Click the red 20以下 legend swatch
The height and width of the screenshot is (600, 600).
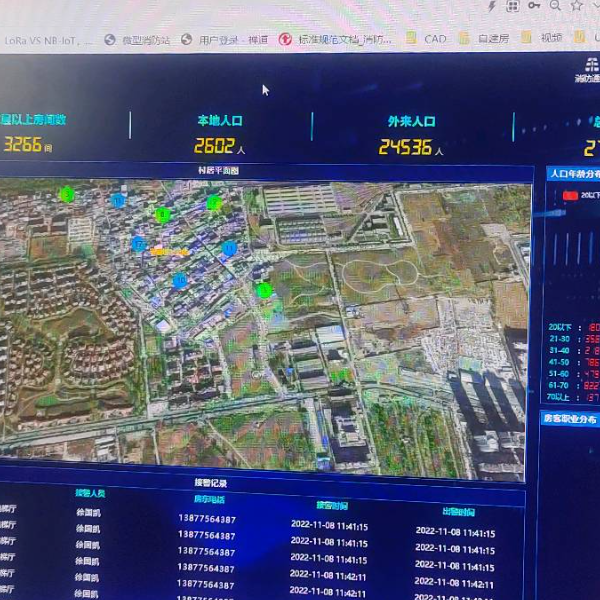click(570, 196)
